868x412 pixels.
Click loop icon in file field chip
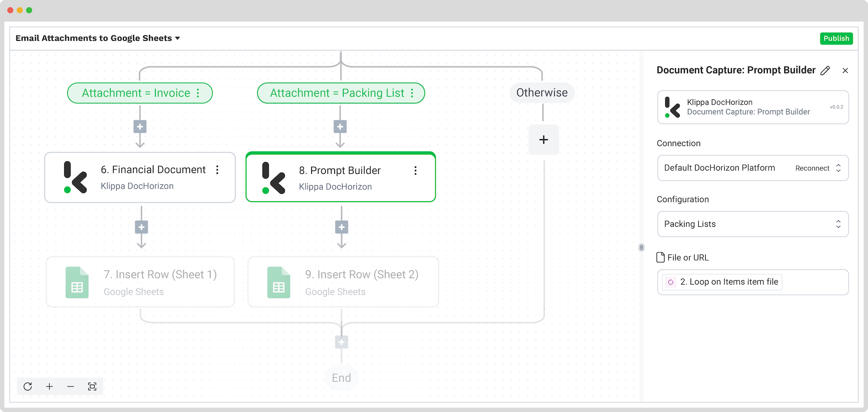[x=671, y=282]
